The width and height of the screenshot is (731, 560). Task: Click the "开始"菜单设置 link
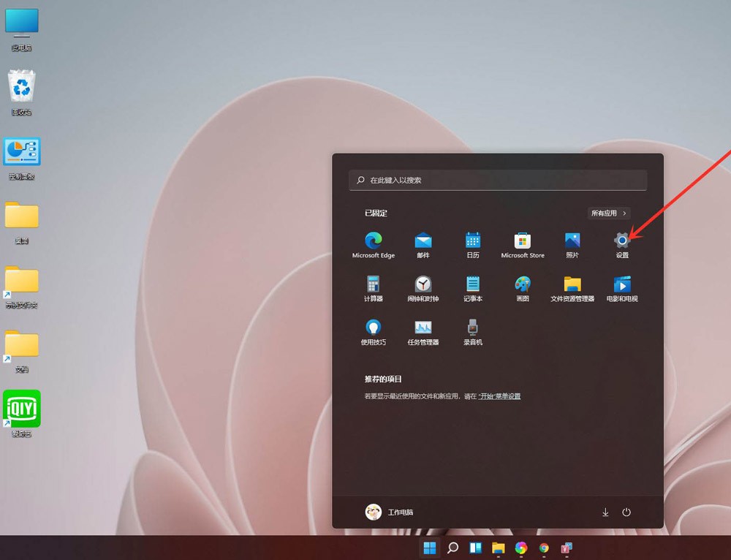click(500, 396)
